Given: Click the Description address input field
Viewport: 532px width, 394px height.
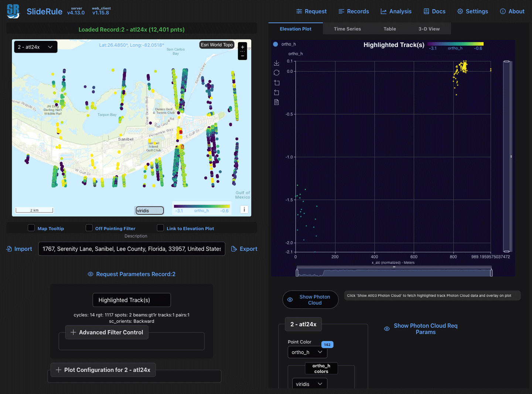Looking at the screenshot, I should click(x=132, y=249).
